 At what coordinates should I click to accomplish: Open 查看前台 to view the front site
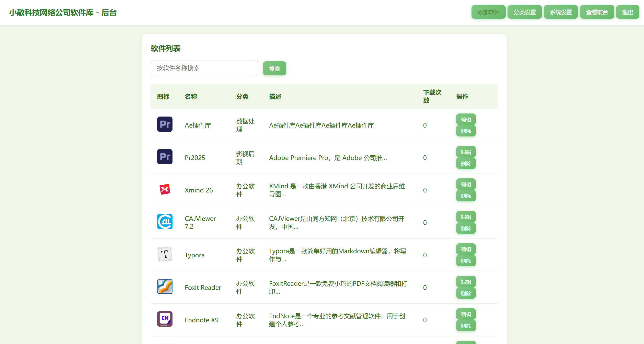pos(597,12)
